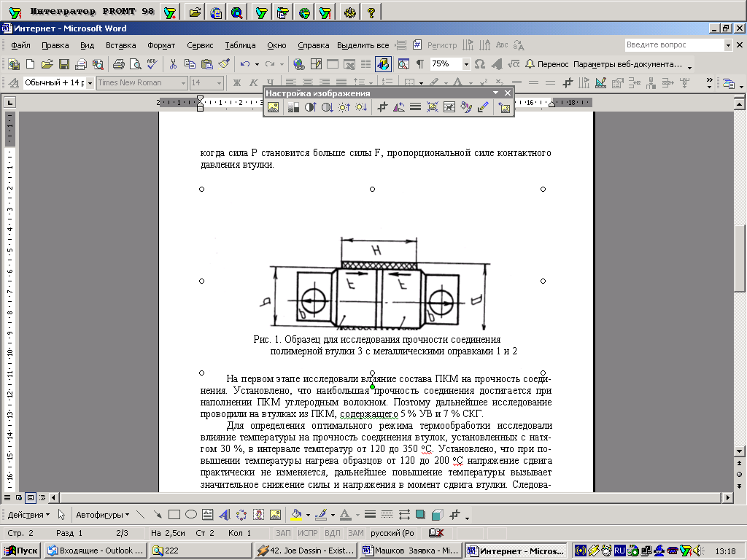Click the Перенос button
Image resolution: width=747 pixels, height=560 pixels.
[546, 64]
